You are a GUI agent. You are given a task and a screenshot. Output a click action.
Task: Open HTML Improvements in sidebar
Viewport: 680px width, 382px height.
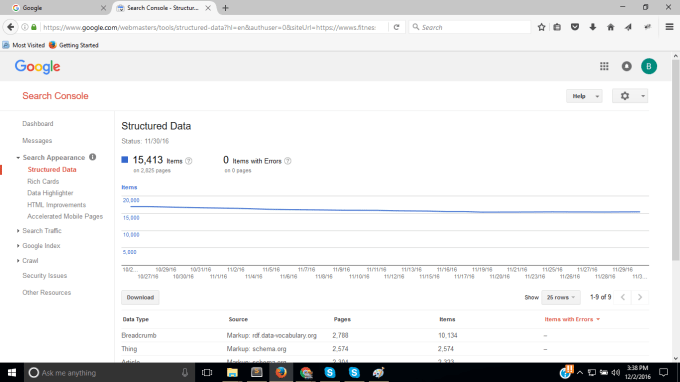[56, 205]
